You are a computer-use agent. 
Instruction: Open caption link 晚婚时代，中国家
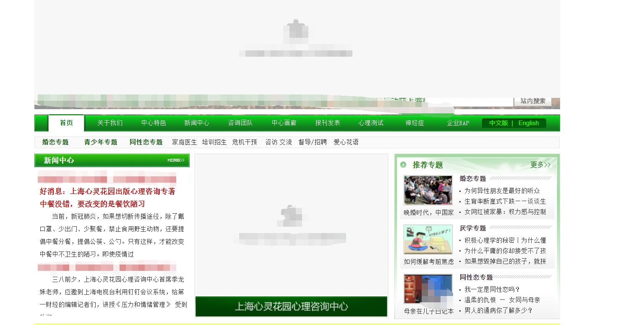pos(429,212)
